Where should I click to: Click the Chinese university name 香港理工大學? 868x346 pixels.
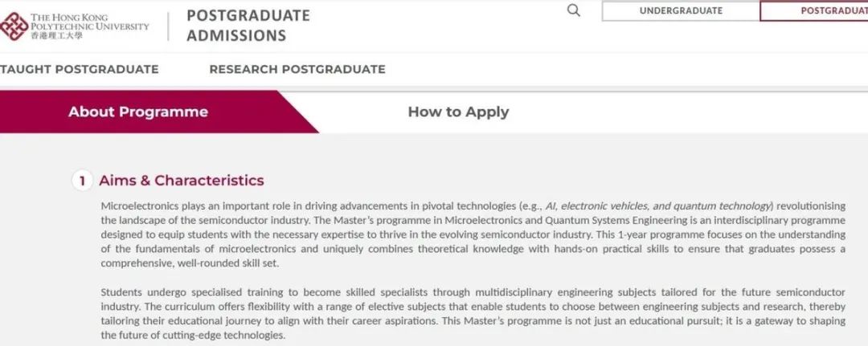tap(56, 36)
